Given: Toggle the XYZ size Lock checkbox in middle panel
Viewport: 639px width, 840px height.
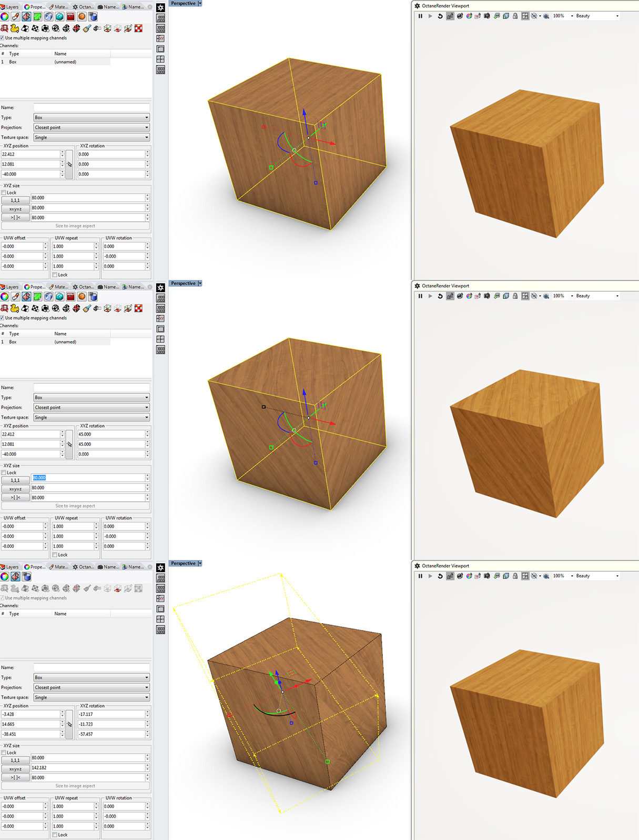Looking at the screenshot, I should [x=4, y=473].
